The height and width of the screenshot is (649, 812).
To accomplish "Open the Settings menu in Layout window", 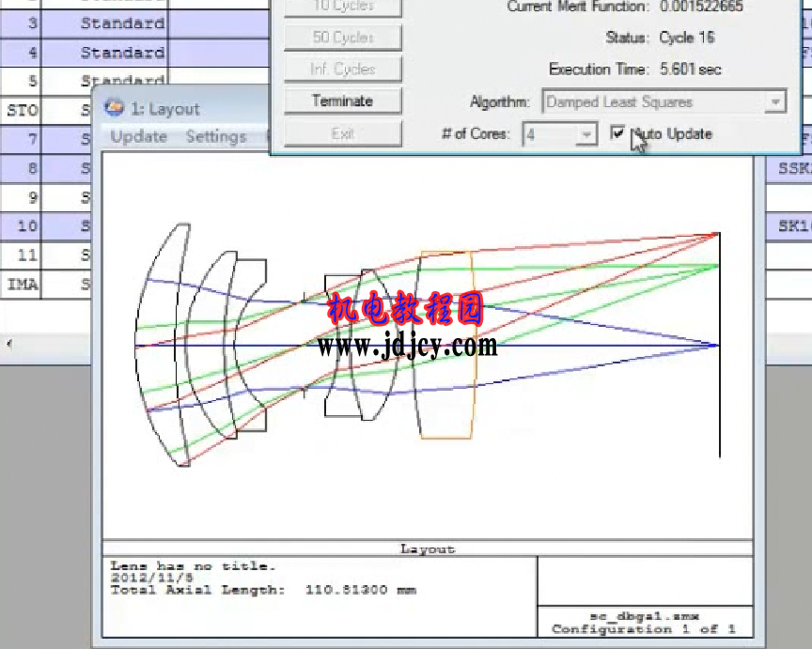I will click(x=216, y=136).
